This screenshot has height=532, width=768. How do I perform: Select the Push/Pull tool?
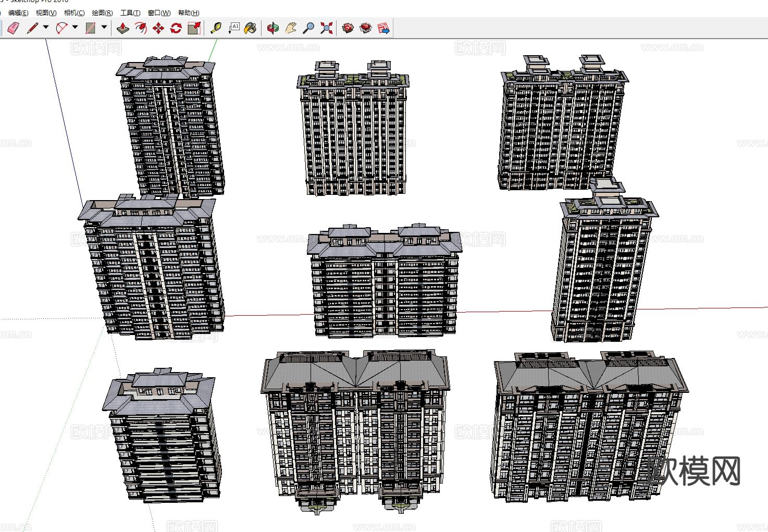pyautogui.click(x=123, y=28)
